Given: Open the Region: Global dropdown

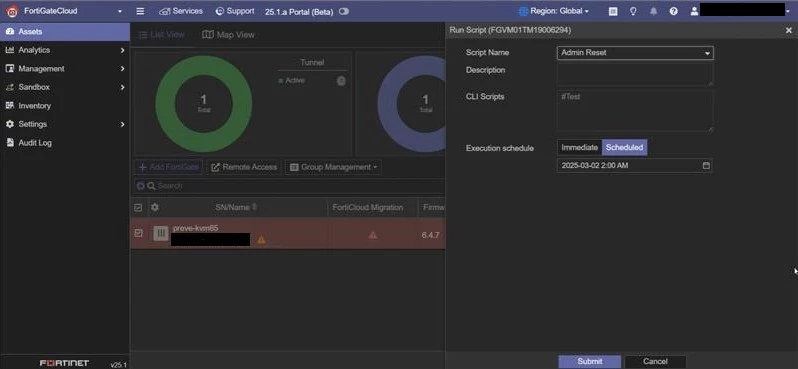Looking at the screenshot, I should [554, 11].
